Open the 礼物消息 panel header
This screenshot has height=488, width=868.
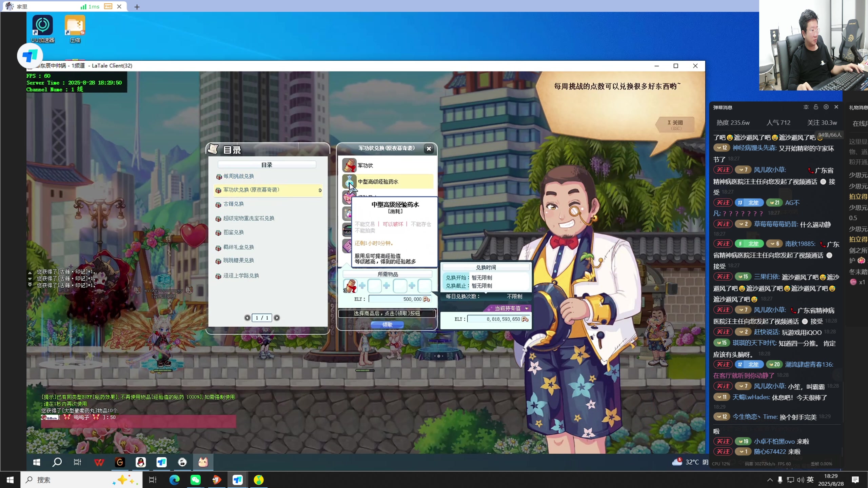[x=858, y=107]
